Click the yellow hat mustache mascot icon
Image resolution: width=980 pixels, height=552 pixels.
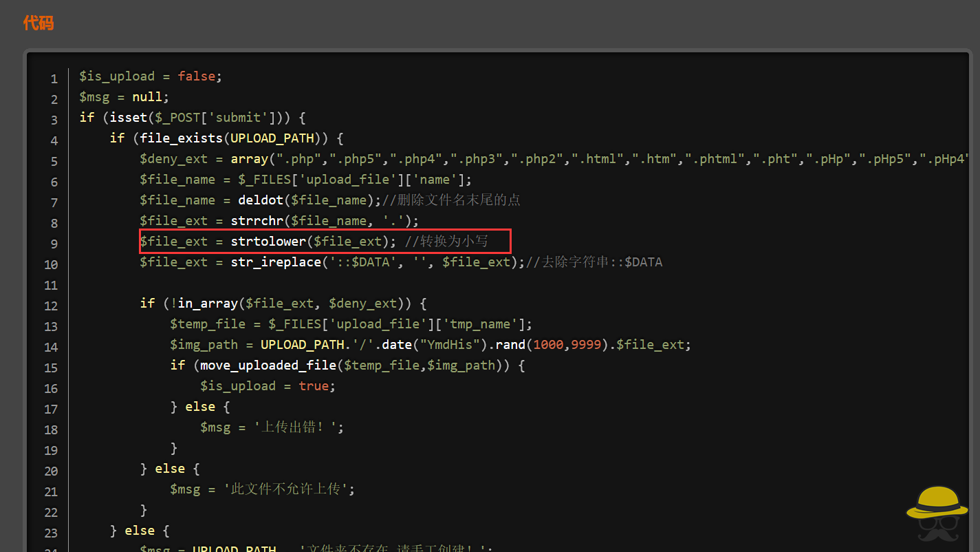[x=936, y=513]
